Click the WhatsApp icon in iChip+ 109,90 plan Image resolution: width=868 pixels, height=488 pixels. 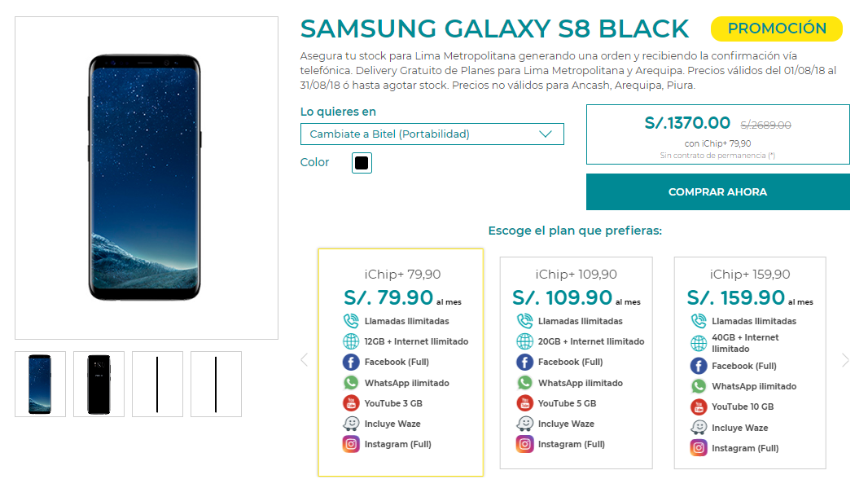point(524,383)
